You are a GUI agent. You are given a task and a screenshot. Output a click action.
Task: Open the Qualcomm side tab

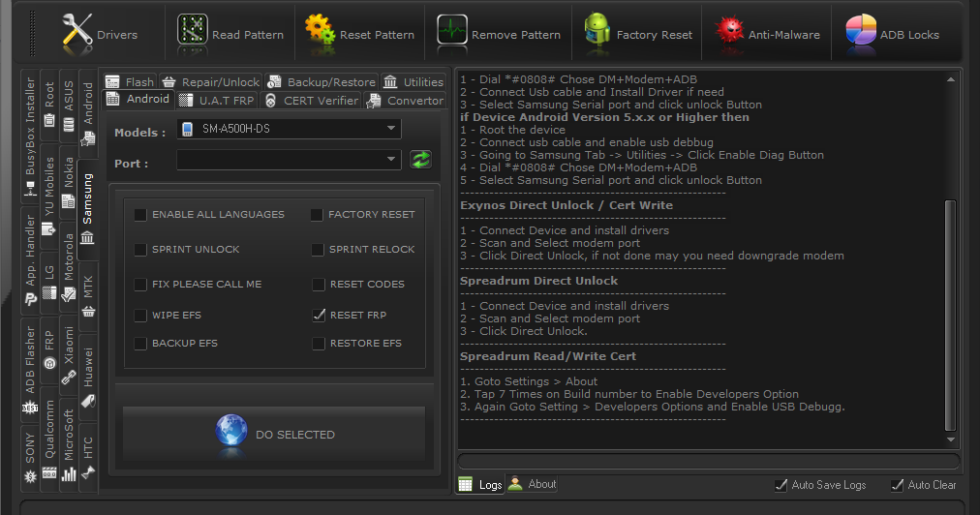click(49, 439)
